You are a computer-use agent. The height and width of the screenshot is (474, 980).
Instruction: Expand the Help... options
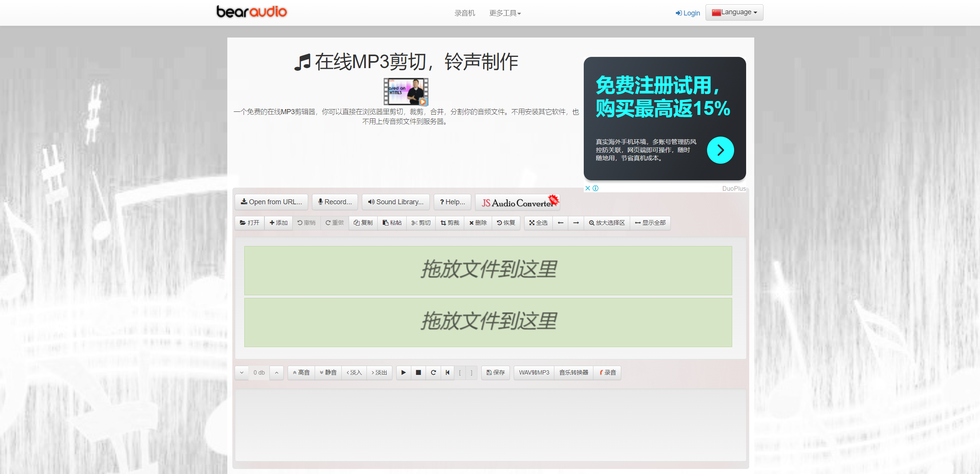point(452,202)
